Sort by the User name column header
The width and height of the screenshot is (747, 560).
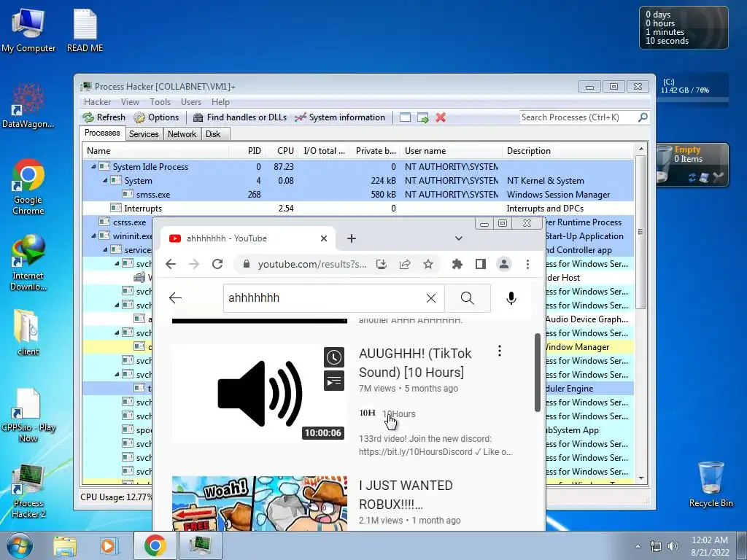(x=451, y=150)
